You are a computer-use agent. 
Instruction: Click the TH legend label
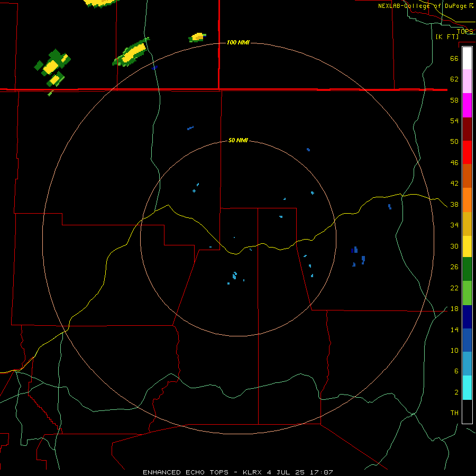click(454, 413)
